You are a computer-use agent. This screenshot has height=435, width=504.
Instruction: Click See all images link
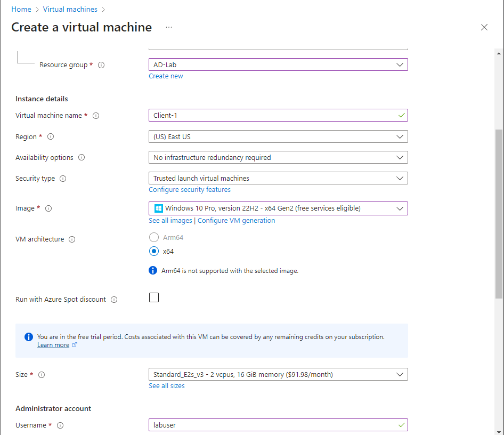[x=170, y=221]
